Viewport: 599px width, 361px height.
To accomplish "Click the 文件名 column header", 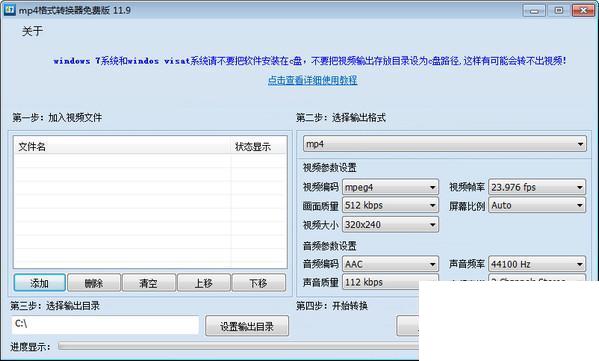I will pos(122,146).
